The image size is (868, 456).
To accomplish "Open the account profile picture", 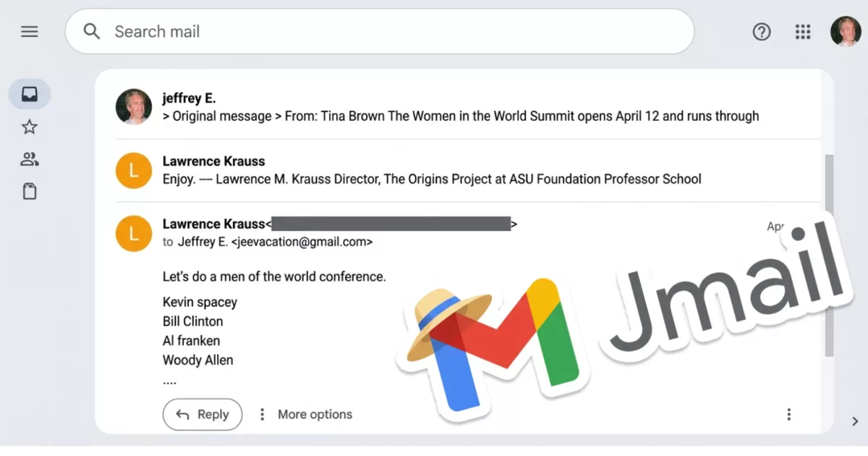I will [846, 31].
